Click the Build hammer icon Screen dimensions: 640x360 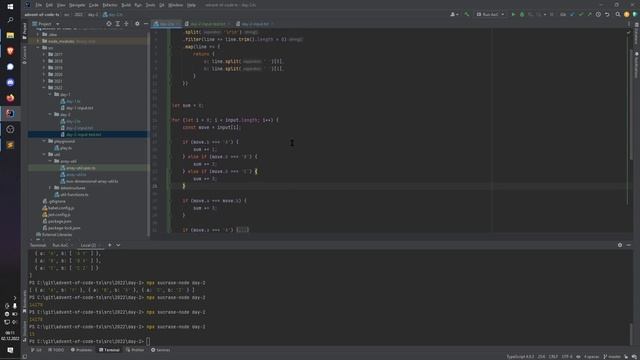[467, 15]
